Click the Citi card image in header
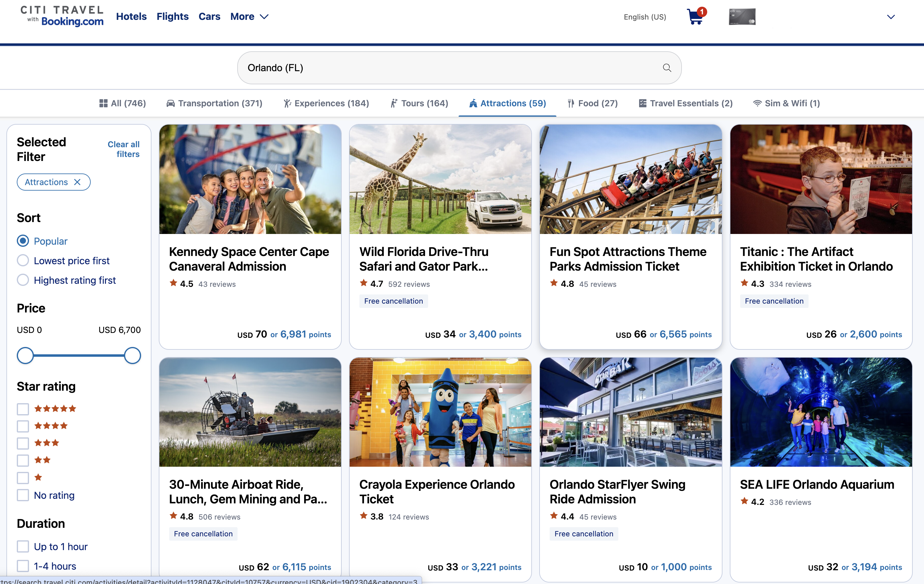Viewport: 924px width, 584px height. (x=742, y=16)
